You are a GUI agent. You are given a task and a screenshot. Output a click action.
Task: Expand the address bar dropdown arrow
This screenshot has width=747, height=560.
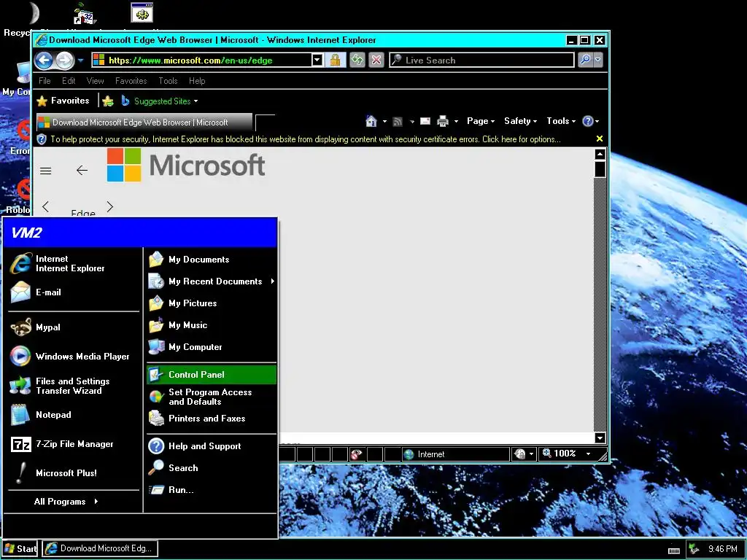317,60
